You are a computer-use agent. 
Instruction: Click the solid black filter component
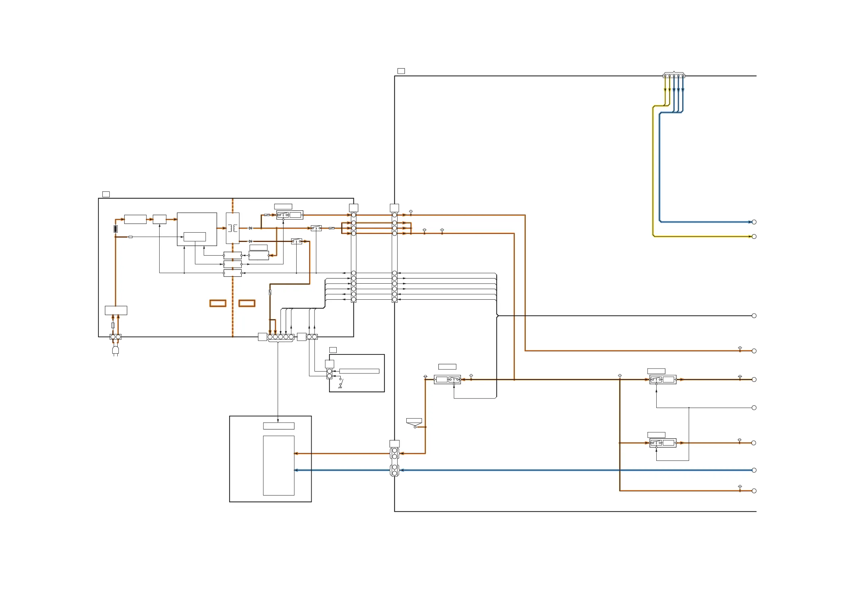[116, 229]
